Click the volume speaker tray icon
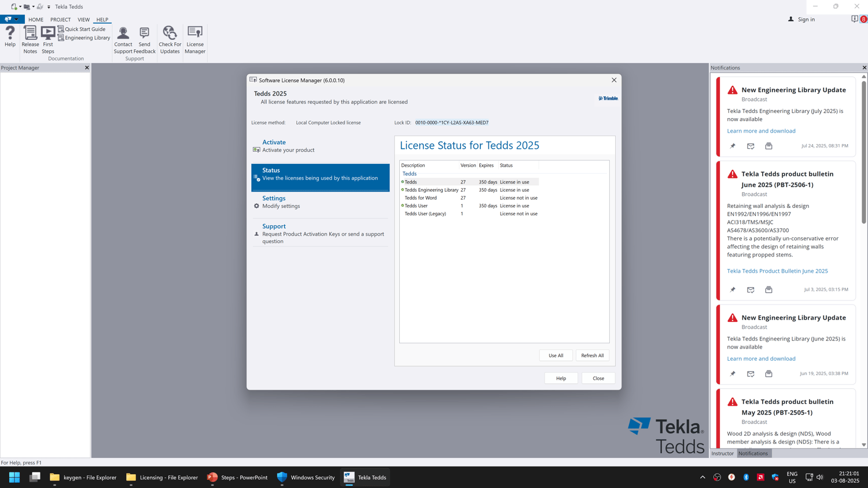Viewport: 868px width, 488px height. [820, 478]
